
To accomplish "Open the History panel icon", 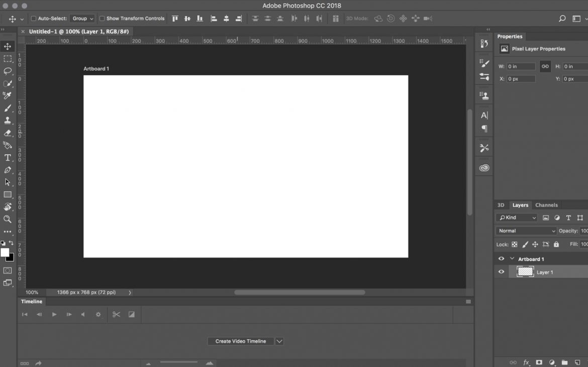I will [484, 44].
